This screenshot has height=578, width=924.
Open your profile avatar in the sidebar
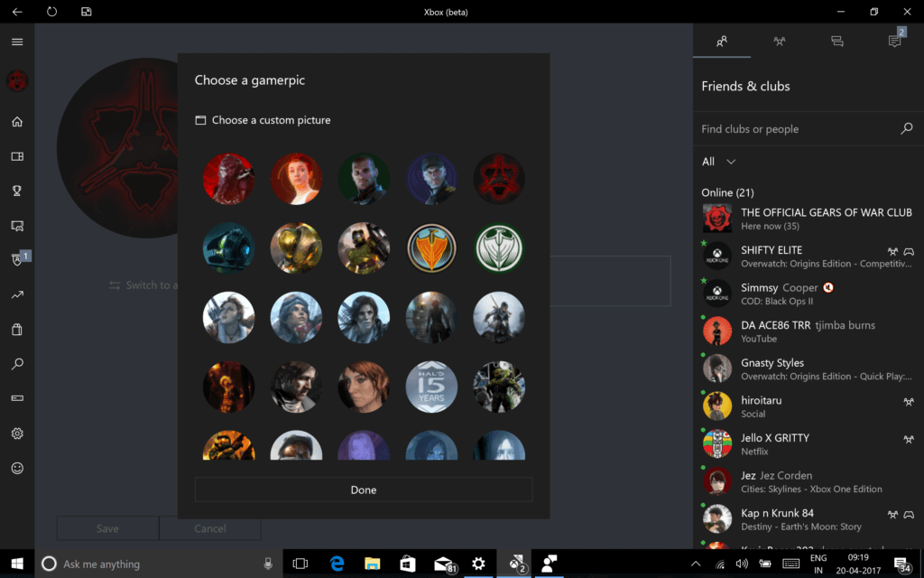point(17,80)
